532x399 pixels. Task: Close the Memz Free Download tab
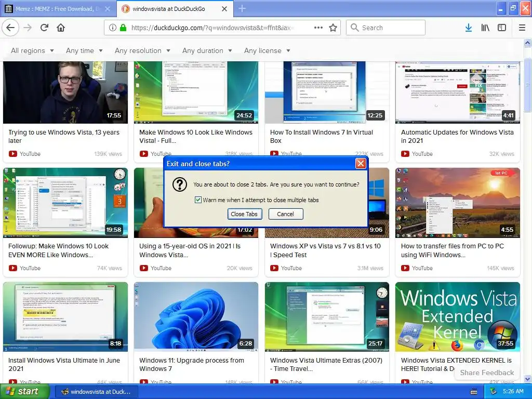point(108,9)
